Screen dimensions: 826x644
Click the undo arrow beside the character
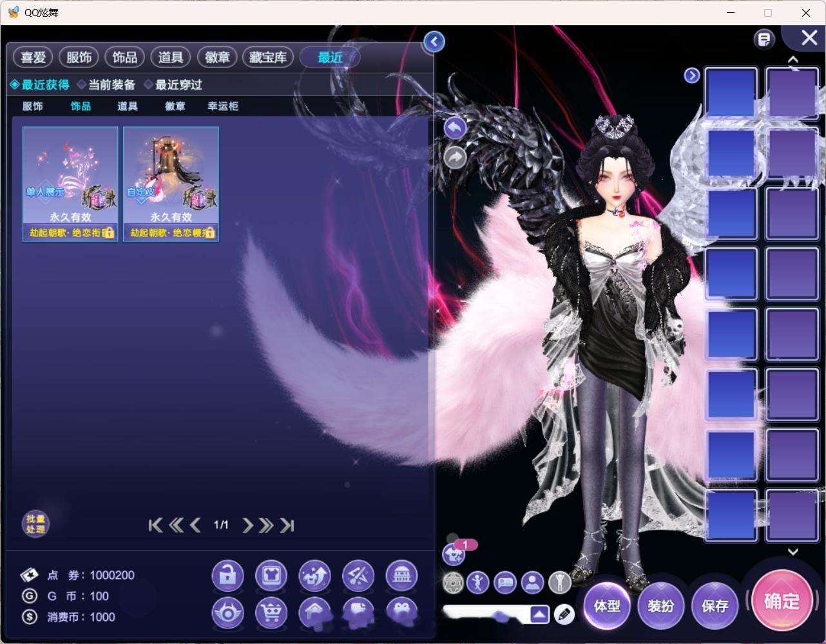pos(455,128)
